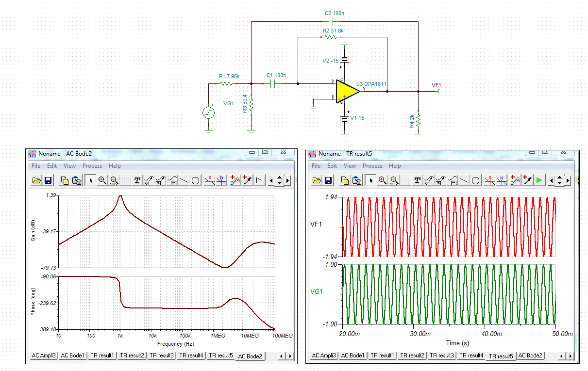The width and height of the screenshot is (588, 371).
Task: Switch to TR result4 tab in TR result5 window
Action: pos(471,355)
